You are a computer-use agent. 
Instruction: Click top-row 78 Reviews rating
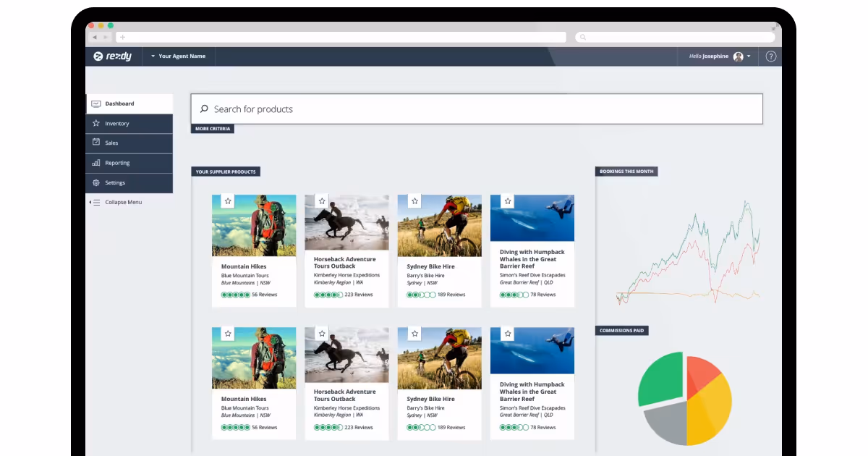(x=528, y=295)
